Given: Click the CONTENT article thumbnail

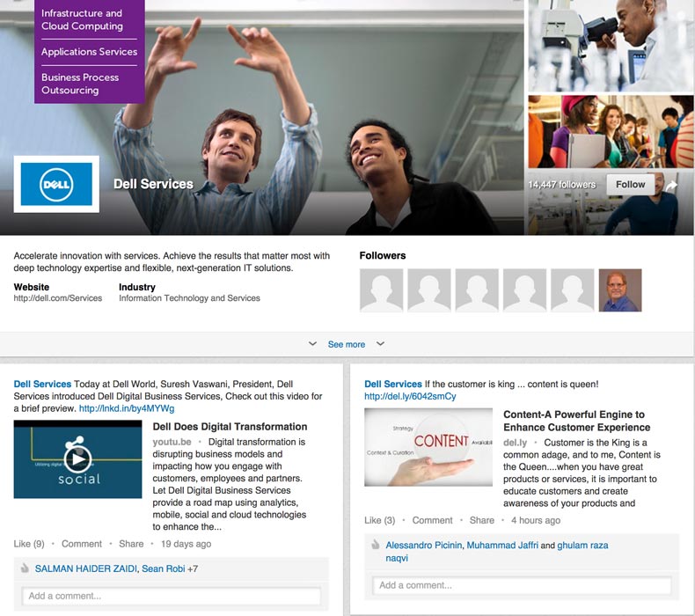Looking at the screenshot, I should (428, 447).
